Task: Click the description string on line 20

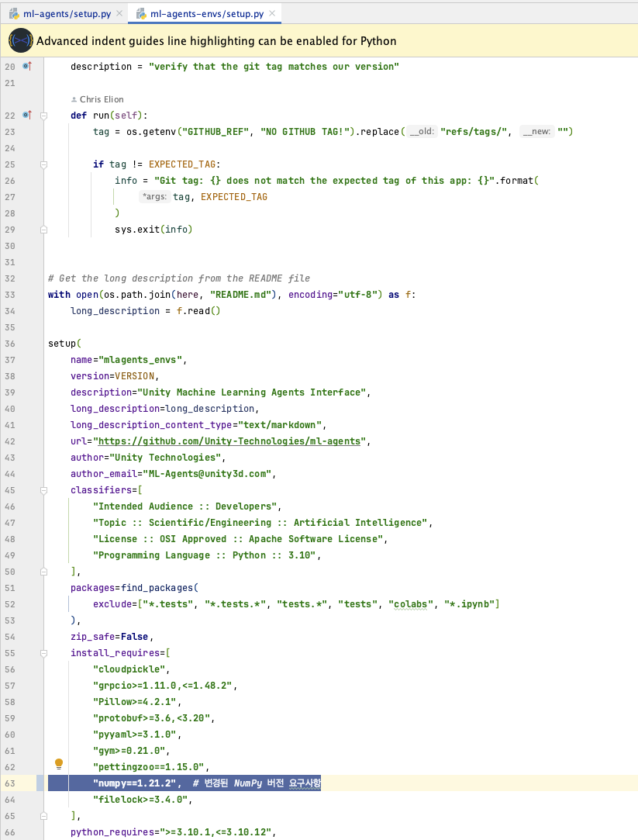Action: (274, 67)
